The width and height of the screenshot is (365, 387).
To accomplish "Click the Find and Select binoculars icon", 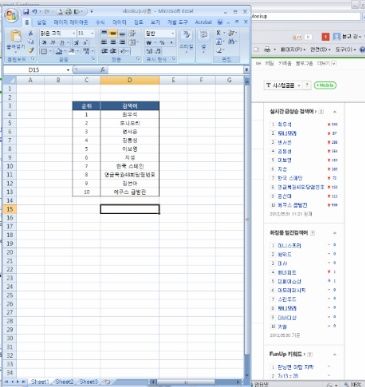I will pyautogui.click(x=232, y=42).
